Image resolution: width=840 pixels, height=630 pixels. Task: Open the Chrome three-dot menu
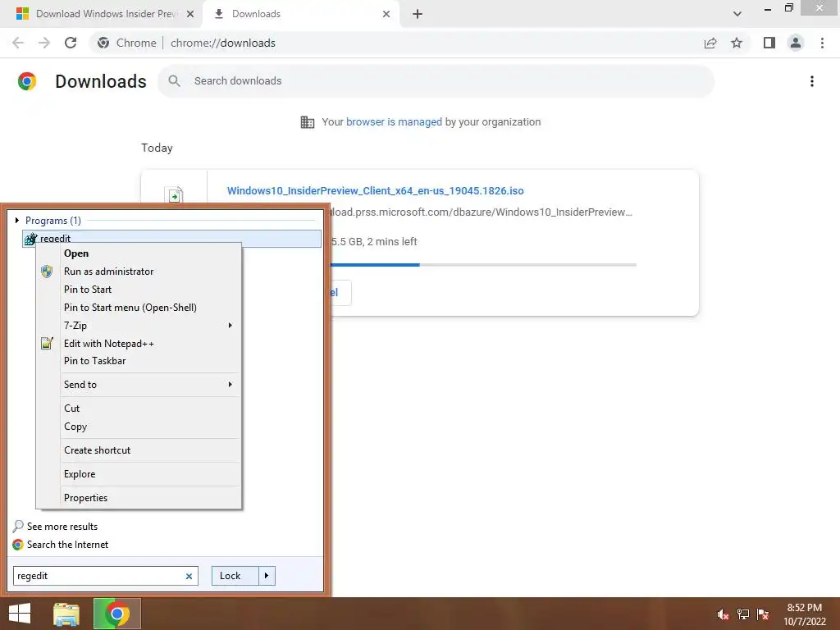coord(822,43)
